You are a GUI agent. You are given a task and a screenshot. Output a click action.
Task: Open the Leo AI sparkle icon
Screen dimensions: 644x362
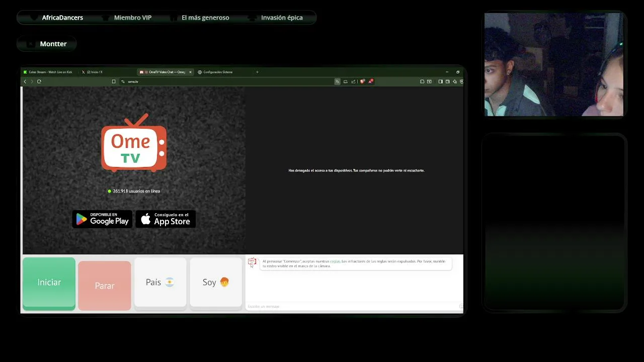(x=455, y=81)
